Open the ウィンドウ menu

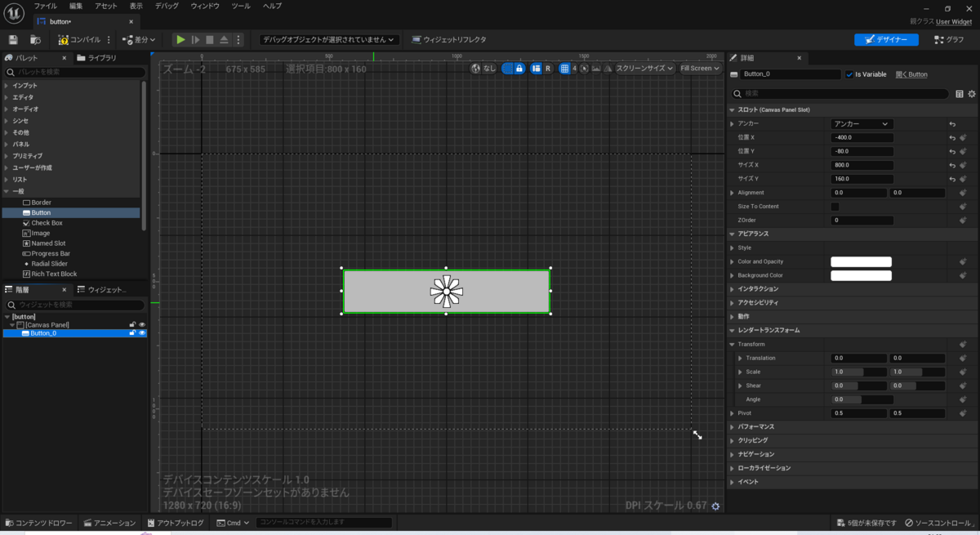[x=205, y=6]
